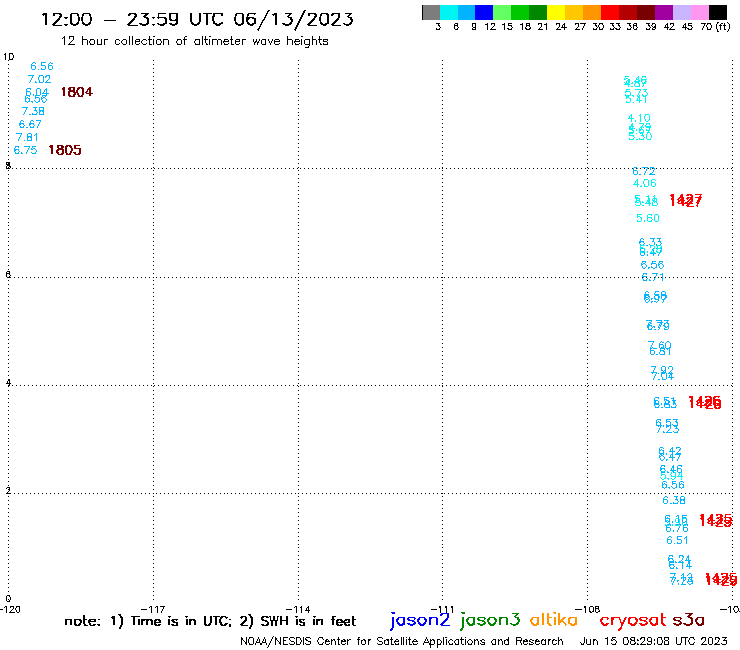
Task: Click the lavender 45 ft legend color
Action: click(682, 12)
